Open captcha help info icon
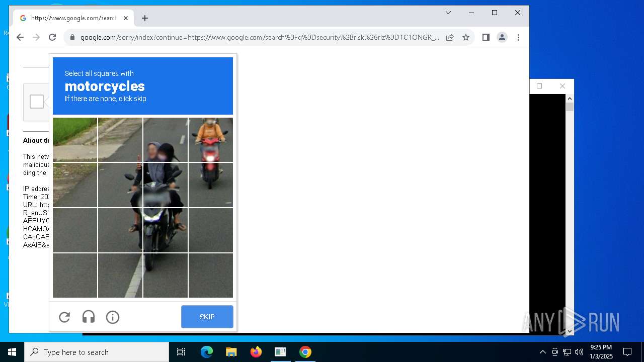Image resolution: width=644 pixels, height=362 pixels. tap(113, 317)
